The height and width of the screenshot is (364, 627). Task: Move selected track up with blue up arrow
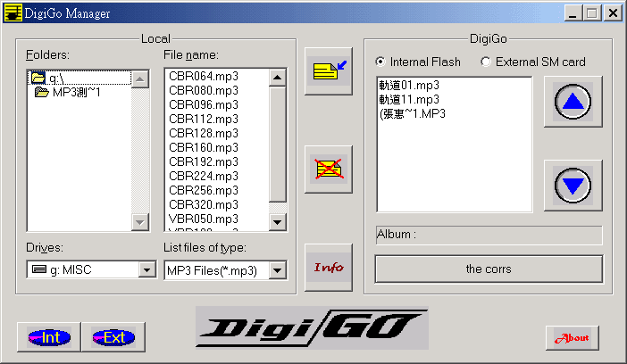(573, 102)
